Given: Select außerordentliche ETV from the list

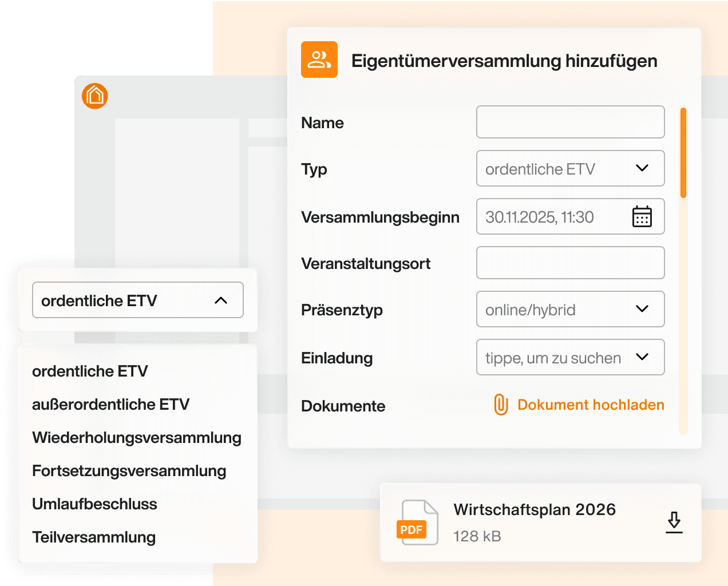Looking at the screenshot, I should tap(110, 405).
